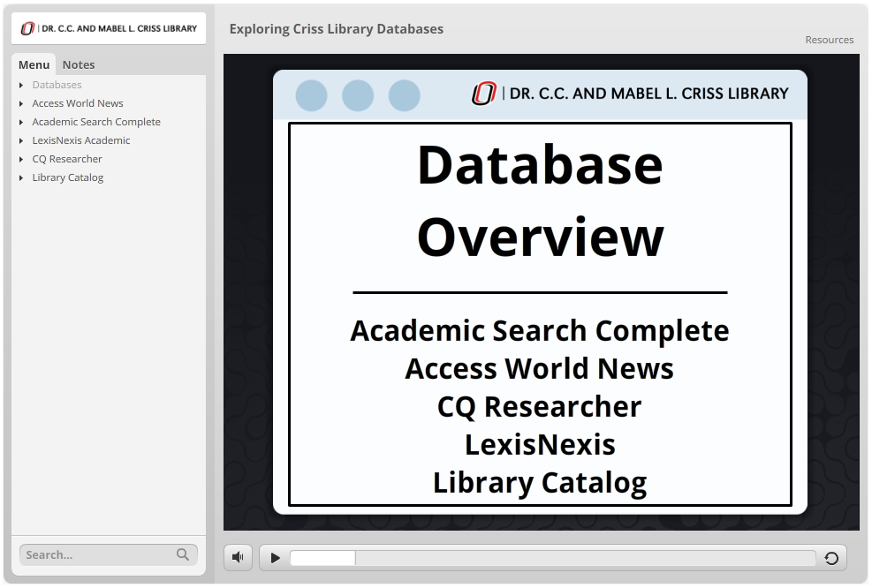872x588 pixels.
Task: Click the search magnifier icon
Action: (182, 554)
